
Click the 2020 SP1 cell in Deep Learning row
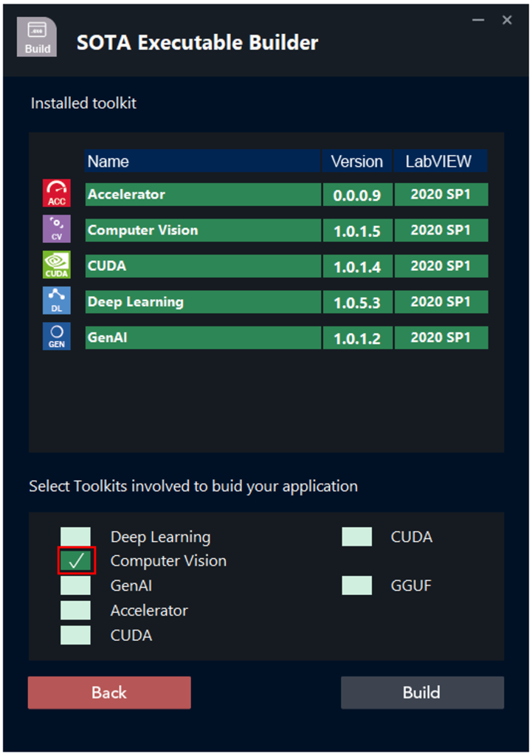coord(441,302)
